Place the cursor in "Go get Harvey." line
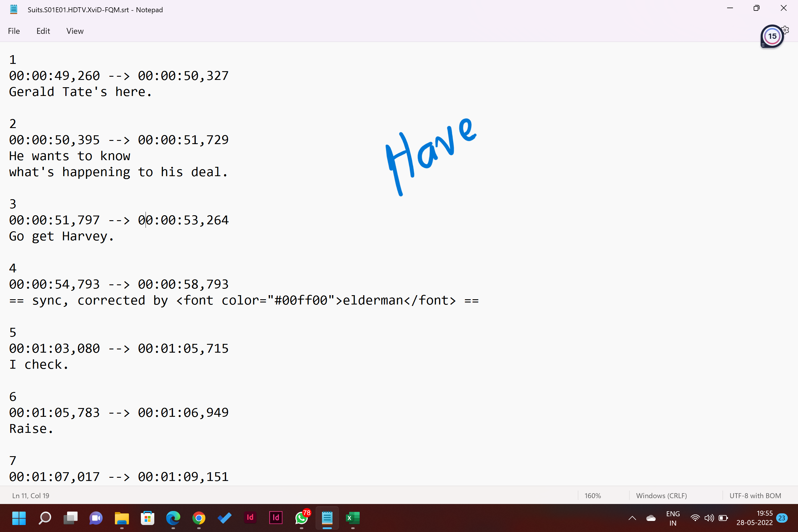798x532 pixels. [61, 236]
